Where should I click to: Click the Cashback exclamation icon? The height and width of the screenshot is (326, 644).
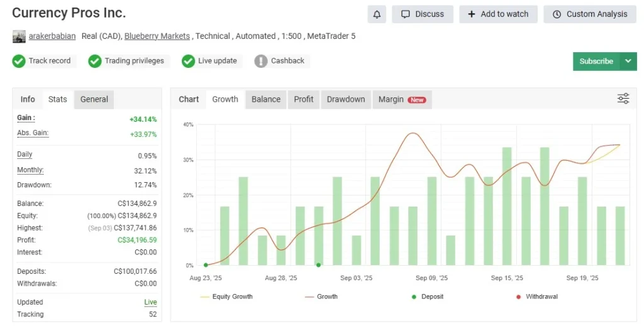coord(261,61)
